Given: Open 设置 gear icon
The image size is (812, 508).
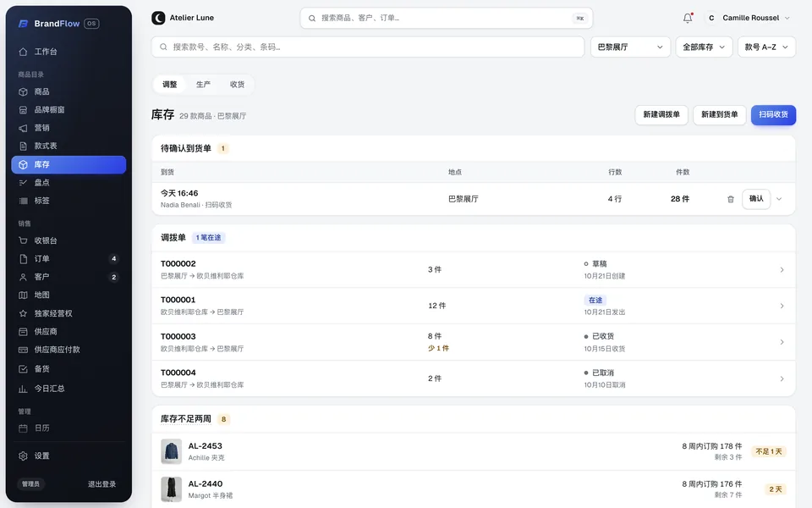Looking at the screenshot, I should coord(23,456).
